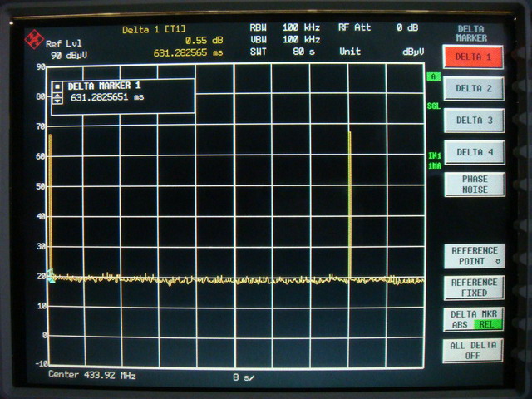Screen dimensions: 532x399
Task: Switch DELTA MKR ABS/REL mode
Action: (x=474, y=319)
